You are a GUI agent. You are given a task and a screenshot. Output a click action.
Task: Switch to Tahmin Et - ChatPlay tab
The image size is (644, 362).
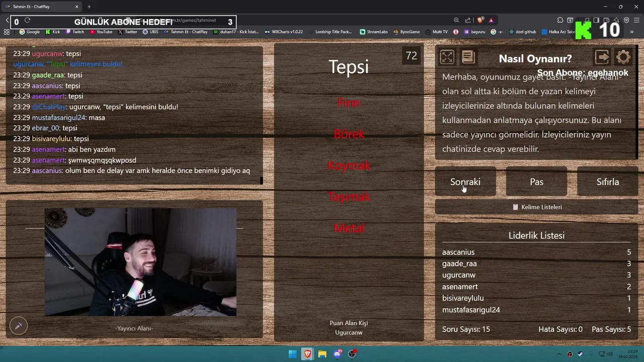42,7
